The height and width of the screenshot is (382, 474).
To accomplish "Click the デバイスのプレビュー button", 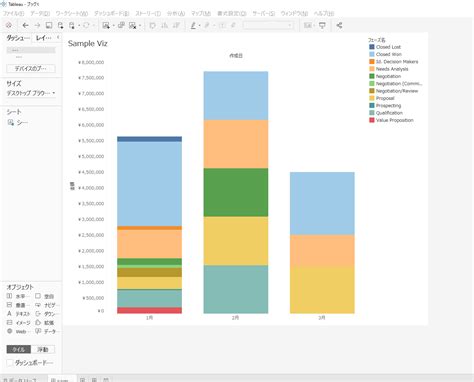I will [x=31, y=69].
